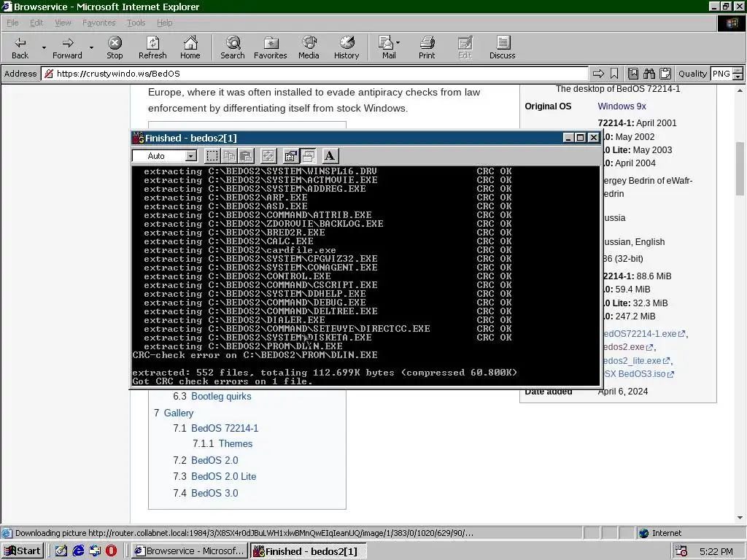Click the bookmarks book icon

click(x=633, y=74)
